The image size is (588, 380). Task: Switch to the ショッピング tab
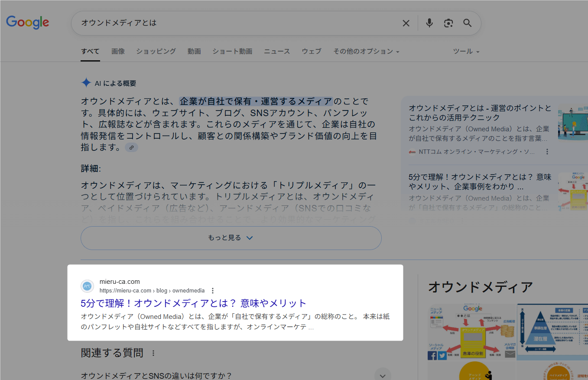156,51
